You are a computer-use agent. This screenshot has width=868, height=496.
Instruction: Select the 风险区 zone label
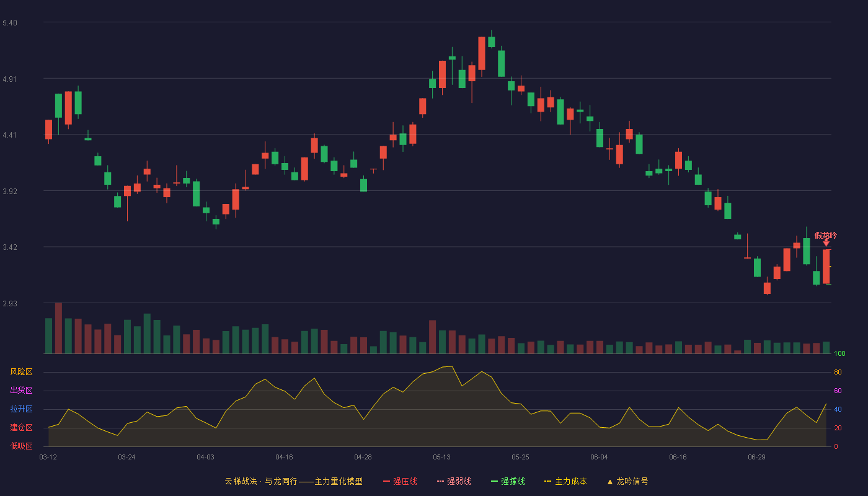click(21, 372)
